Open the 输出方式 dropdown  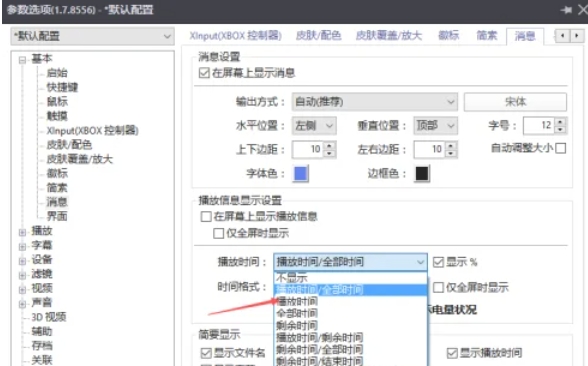click(374, 102)
